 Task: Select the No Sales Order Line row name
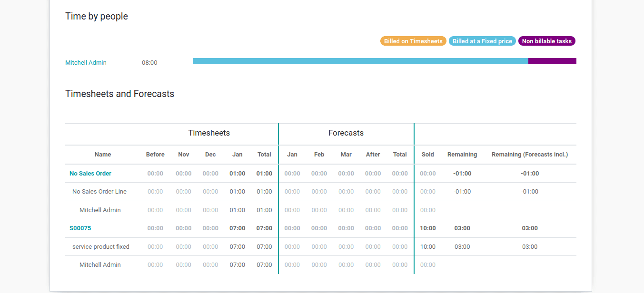99,192
